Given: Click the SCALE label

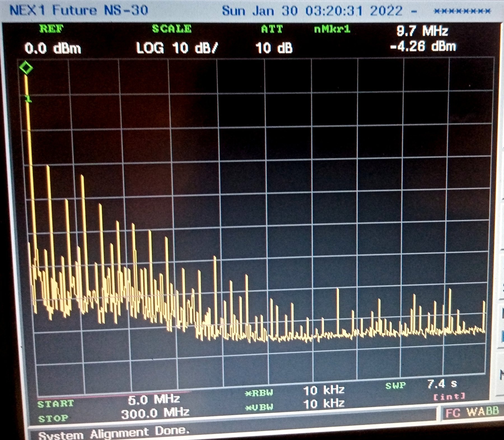Looking at the screenshot, I should pyautogui.click(x=172, y=29).
